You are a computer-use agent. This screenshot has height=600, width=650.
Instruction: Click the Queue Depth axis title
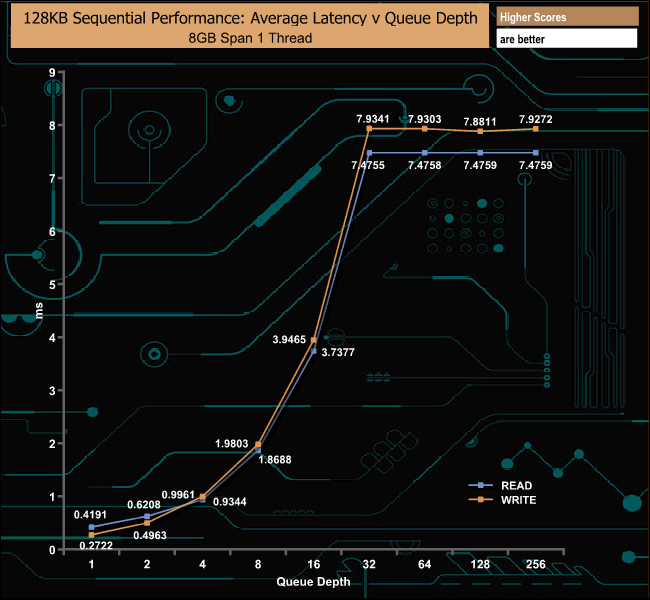pyautogui.click(x=313, y=582)
